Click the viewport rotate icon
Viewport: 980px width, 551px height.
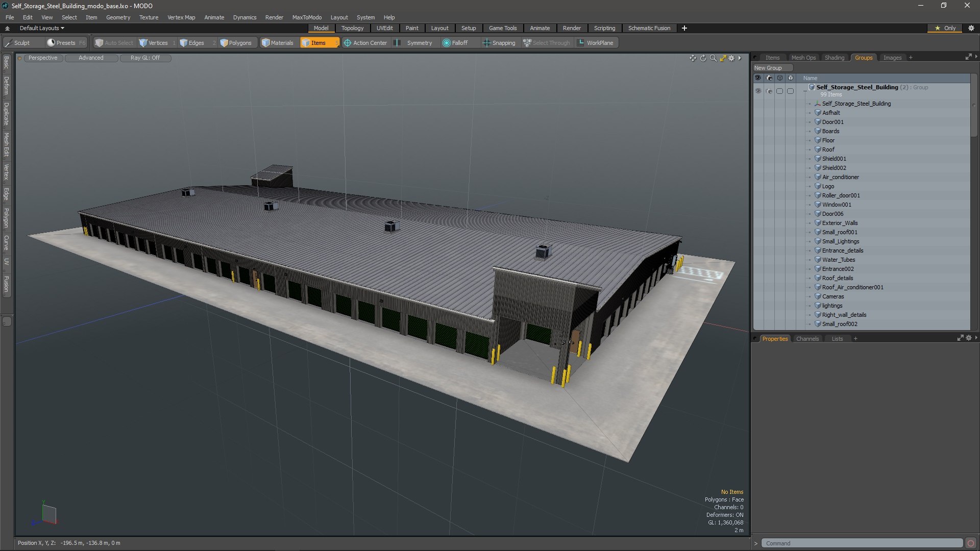point(703,58)
